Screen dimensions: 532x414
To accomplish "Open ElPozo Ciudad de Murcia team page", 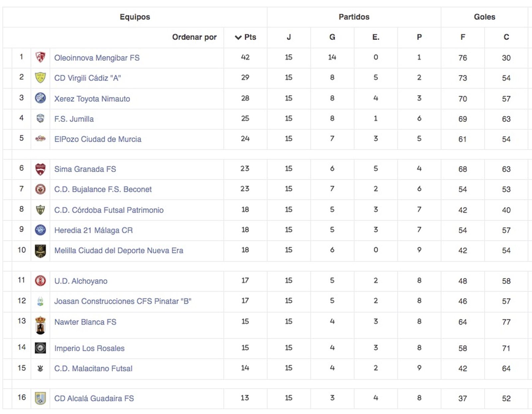I will click(98, 139).
